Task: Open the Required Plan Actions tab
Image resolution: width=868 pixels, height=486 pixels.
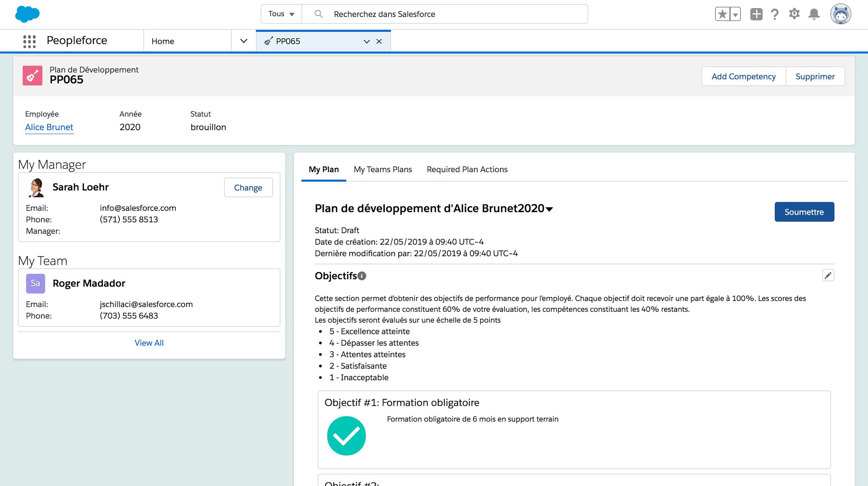Action: click(x=467, y=169)
